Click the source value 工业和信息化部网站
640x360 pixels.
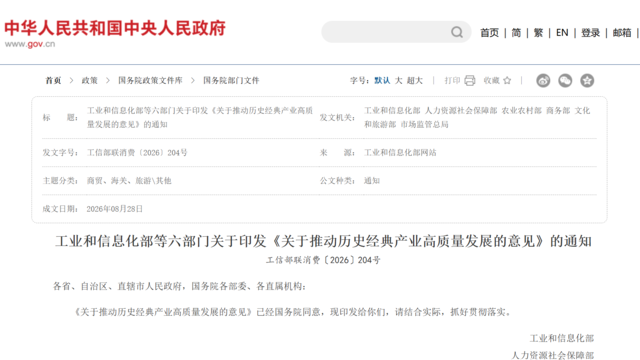coord(400,153)
